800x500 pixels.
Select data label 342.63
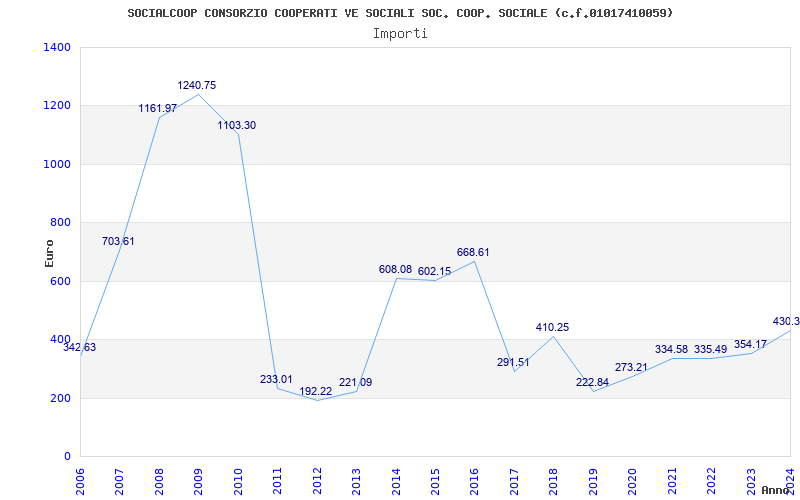click(x=79, y=347)
